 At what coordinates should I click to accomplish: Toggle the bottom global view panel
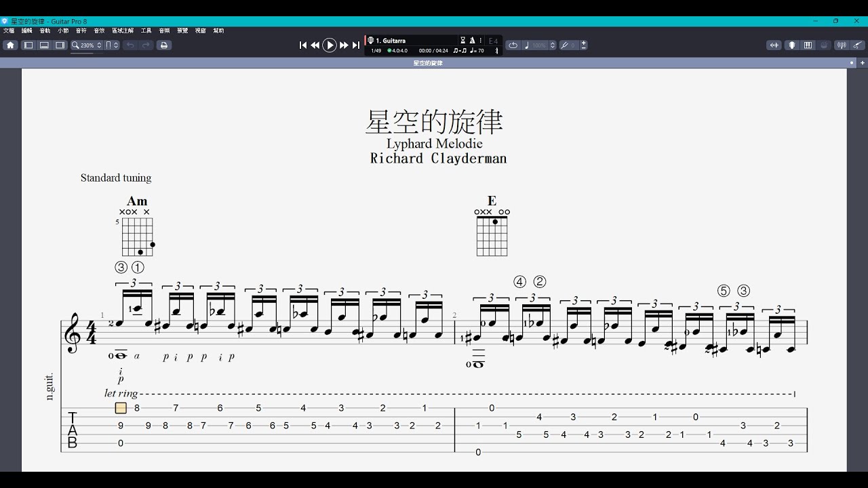coord(44,45)
